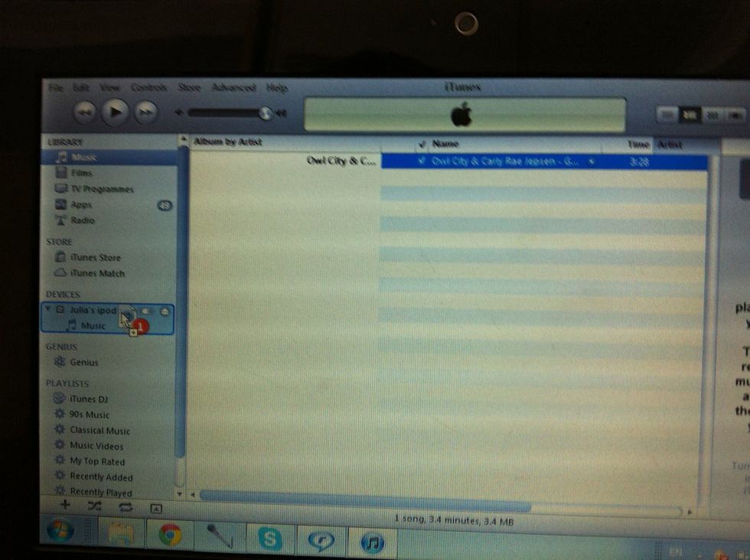The height and width of the screenshot is (560, 750).
Task: Open the File menu
Action: tap(55, 87)
